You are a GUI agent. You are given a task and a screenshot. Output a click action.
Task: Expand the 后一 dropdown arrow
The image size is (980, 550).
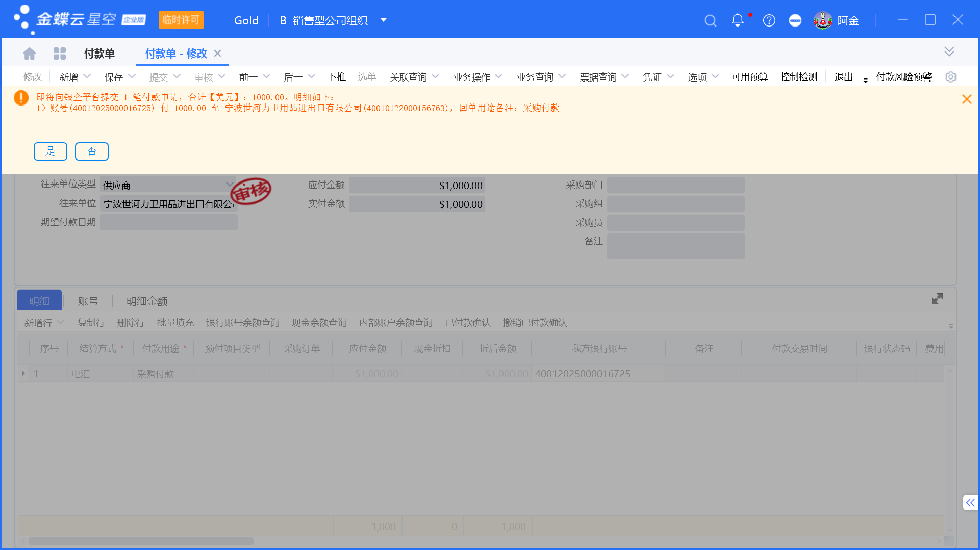click(311, 76)
